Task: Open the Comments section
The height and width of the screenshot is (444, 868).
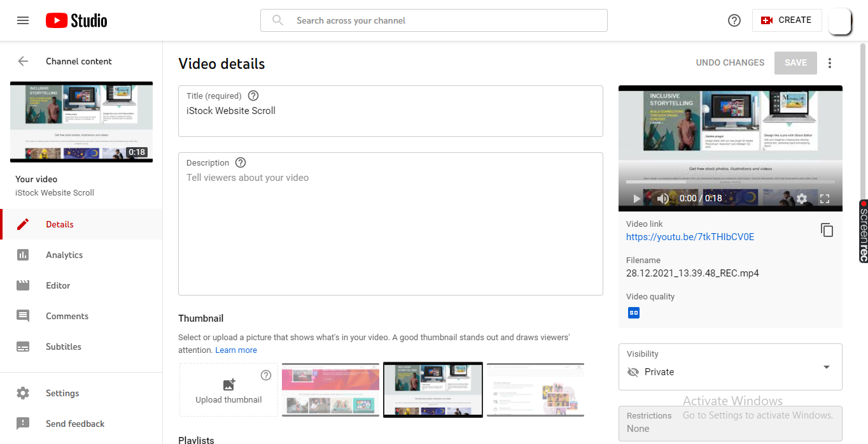Action: coord(81,316)
